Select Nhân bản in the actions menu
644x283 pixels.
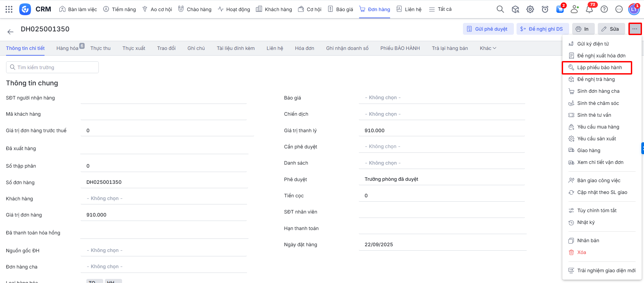click(x=588, y=240)
